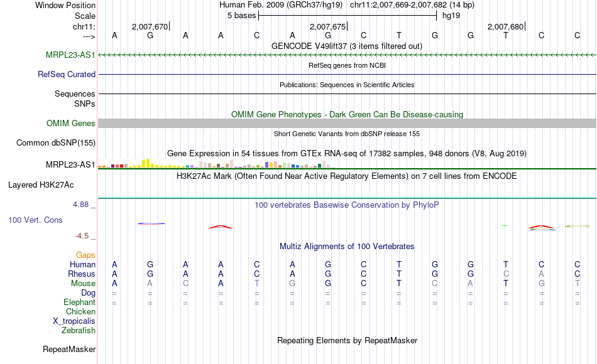Click 'Repeating Elements by RepeatMasker' title

click(x=347, y=340)
